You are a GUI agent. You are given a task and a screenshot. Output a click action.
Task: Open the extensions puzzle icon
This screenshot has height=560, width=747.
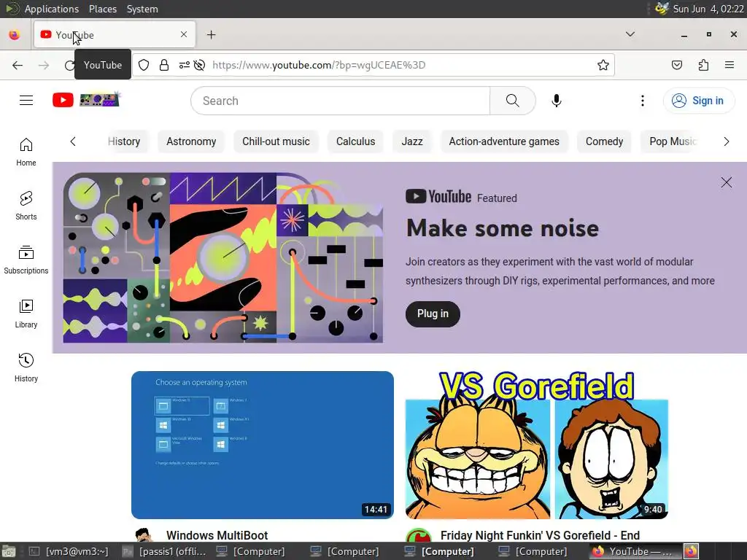(703, 65)
